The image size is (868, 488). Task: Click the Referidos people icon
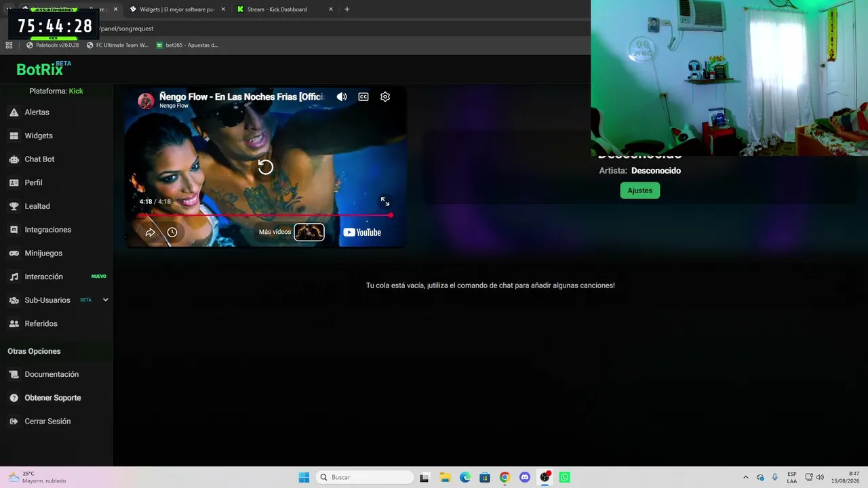click(14, 324)
